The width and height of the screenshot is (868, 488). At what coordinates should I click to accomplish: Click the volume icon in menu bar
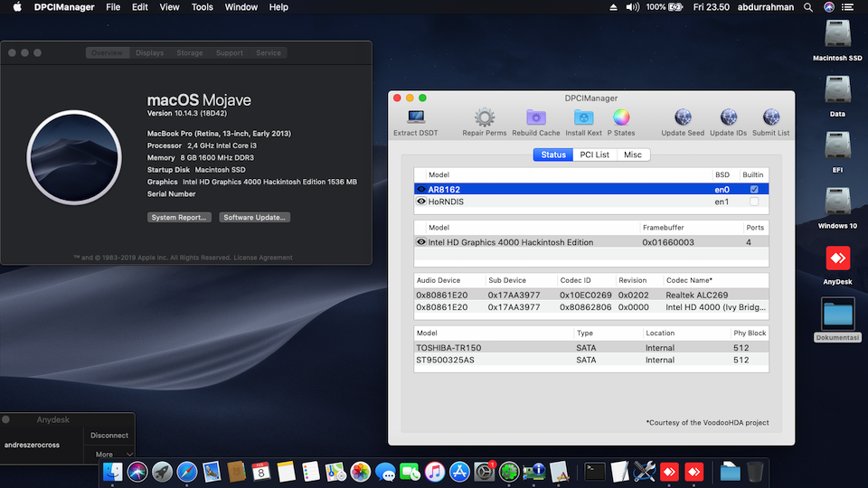pyautogui.click(x=632, y=7)
